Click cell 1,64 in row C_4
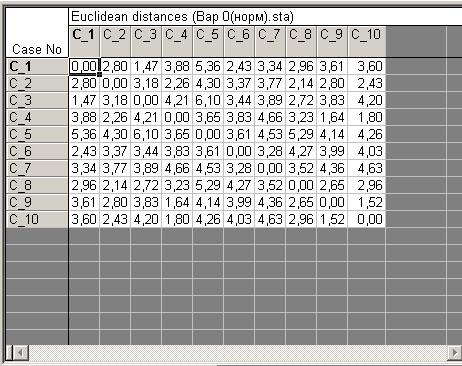The image size is (462, 366). pos(332,117)
